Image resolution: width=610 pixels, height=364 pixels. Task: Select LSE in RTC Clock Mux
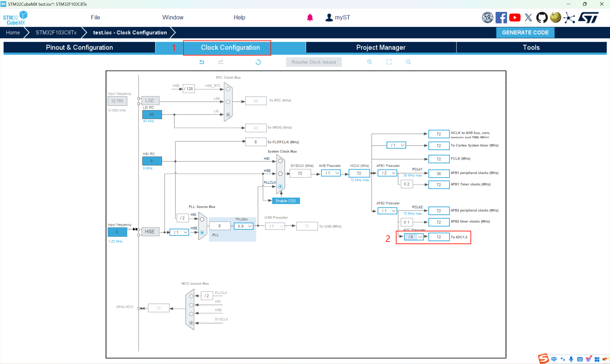tap(228, 102)
